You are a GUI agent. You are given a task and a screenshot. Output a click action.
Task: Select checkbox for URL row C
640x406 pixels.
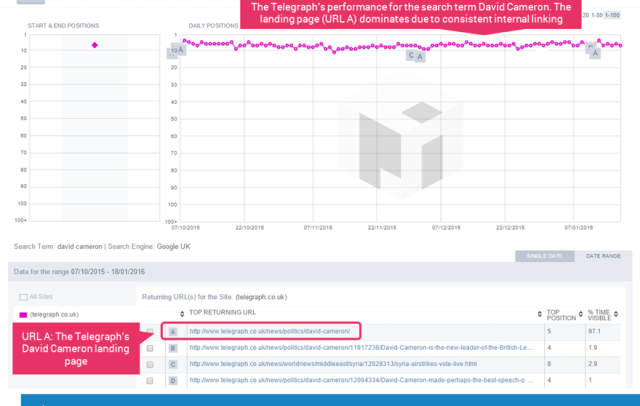[x=150, y=364]
